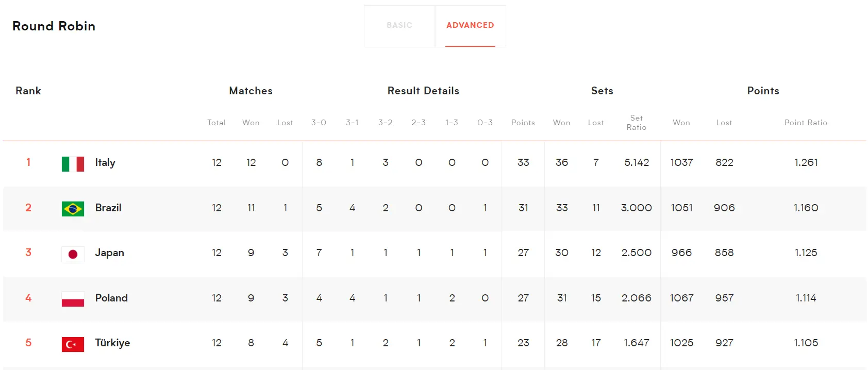Click the Japan flag icon
The image size is (868, 370).
73,254
